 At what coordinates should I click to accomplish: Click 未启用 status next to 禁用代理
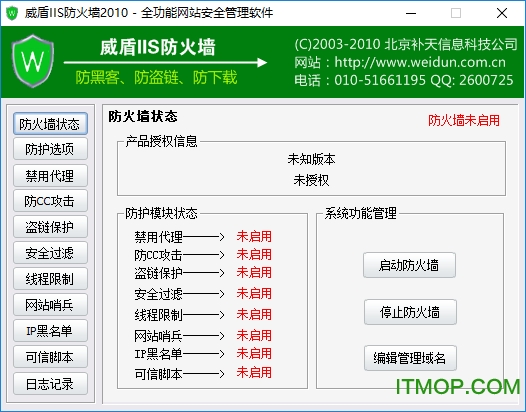pos(254,236)
